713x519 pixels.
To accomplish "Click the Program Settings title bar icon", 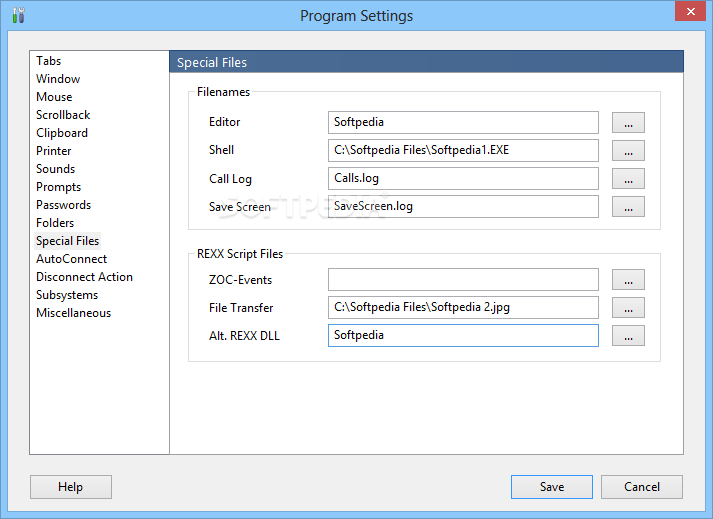I will click(x=18, y=15).
